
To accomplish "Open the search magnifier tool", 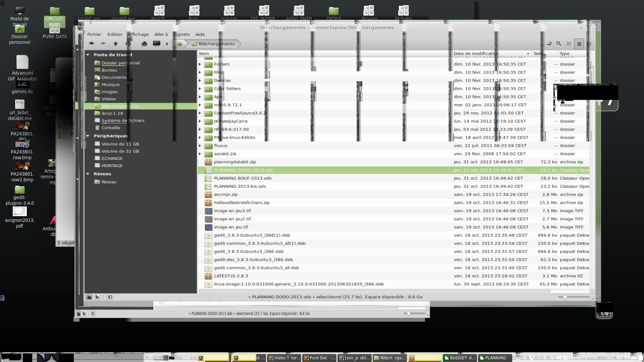I will click(x=559, y=44).
